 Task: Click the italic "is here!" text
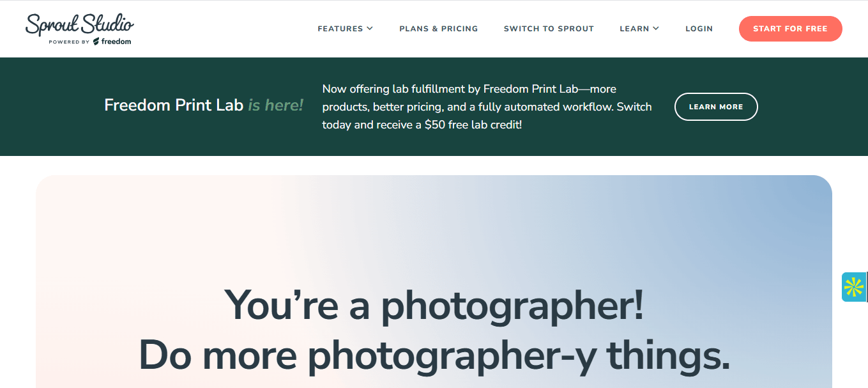276,105
